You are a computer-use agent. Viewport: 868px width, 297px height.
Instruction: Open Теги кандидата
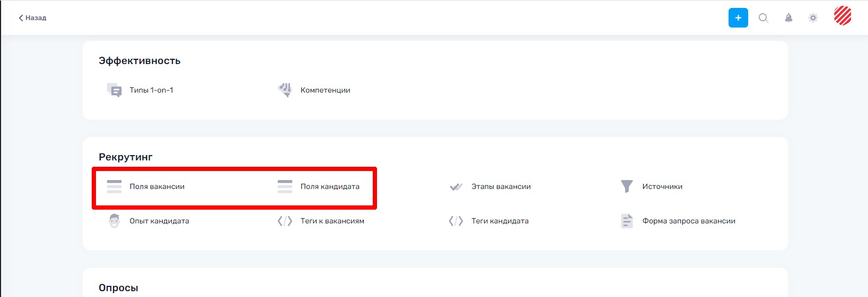(x=500, y=221)
